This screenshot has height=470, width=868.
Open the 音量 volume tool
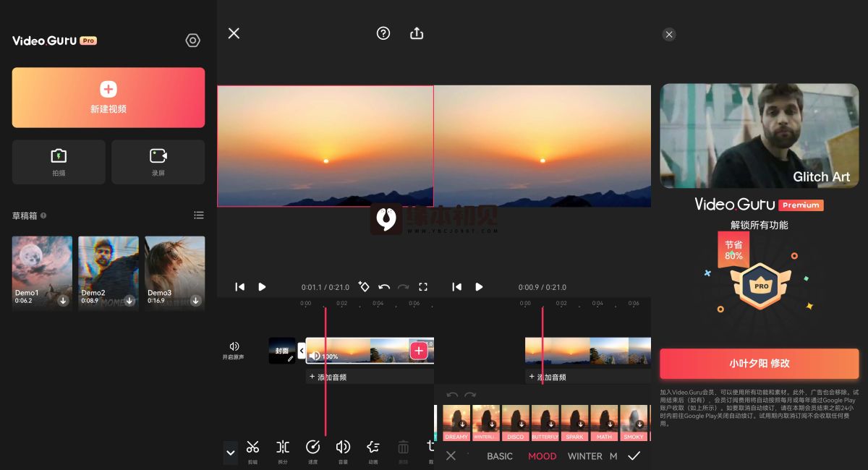point(343,451)
